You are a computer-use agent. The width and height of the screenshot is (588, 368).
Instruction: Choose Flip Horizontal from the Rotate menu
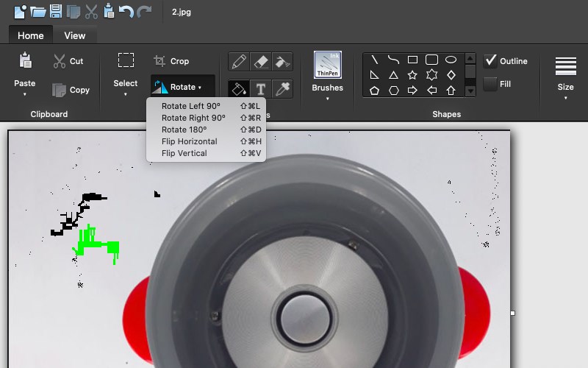pos(189,141)
